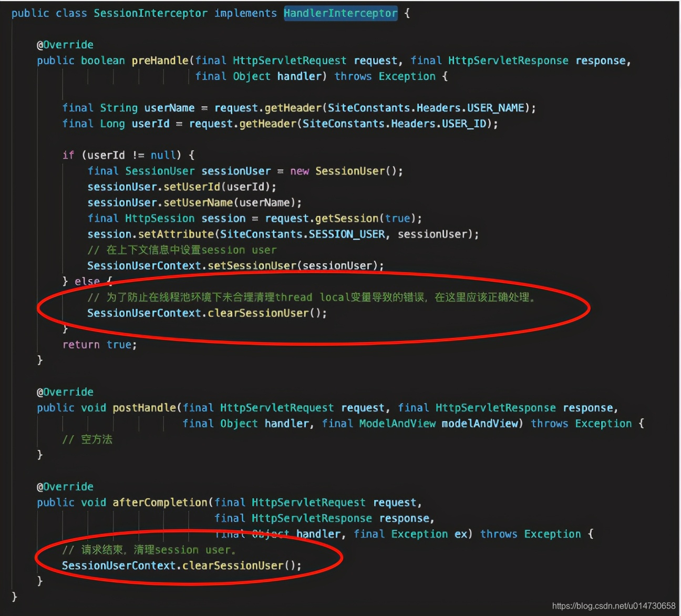Click the '// 空方法' comment
Image resolution: width=681 pixels, height=616 pixels.
[x=87, y=439]
